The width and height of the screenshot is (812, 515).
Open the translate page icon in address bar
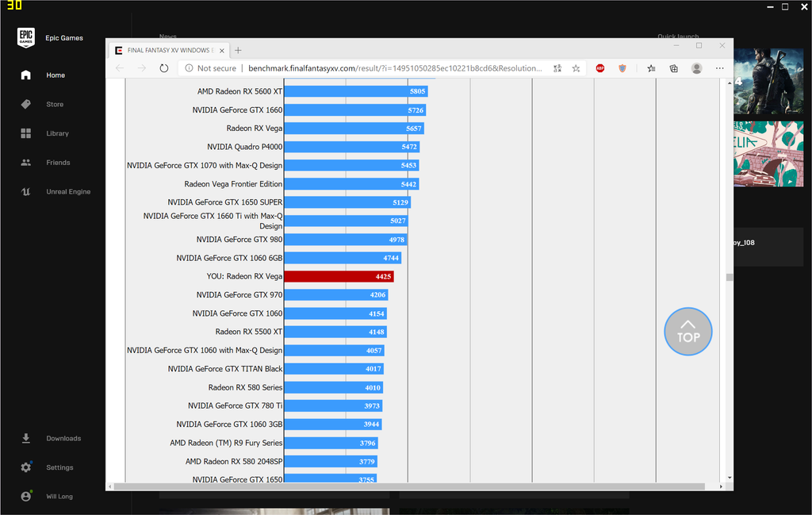point(557,68)
